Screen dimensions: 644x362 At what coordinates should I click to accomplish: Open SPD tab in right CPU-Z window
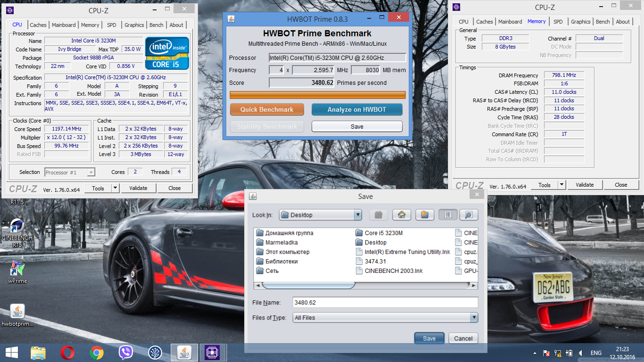[x=558, y=22]
